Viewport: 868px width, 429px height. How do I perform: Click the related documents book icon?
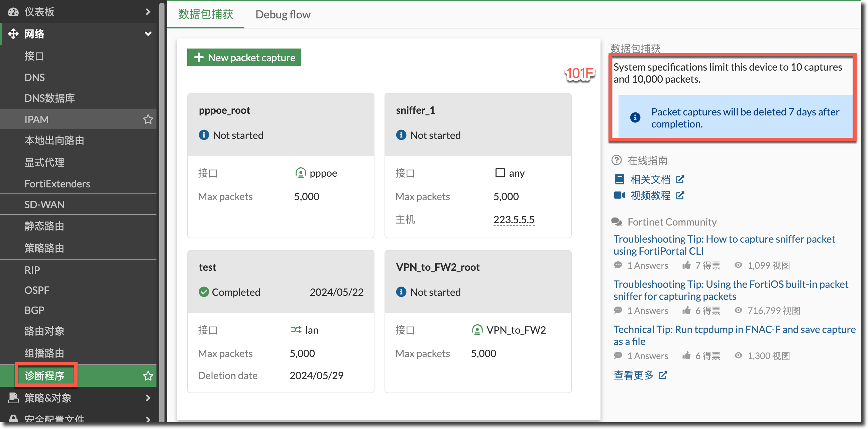click(619, 179)
